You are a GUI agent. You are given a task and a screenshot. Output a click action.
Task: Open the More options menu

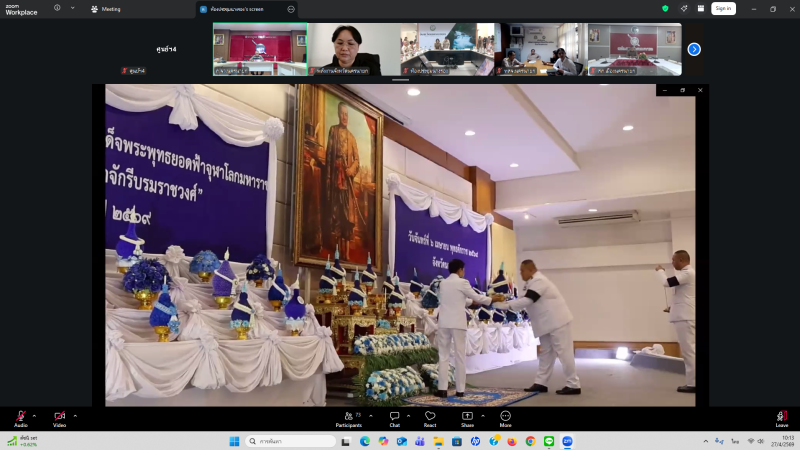(x=505, y=417)
